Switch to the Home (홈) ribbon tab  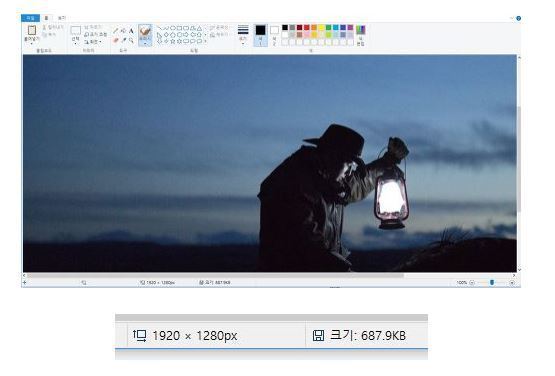coord(46,18)
